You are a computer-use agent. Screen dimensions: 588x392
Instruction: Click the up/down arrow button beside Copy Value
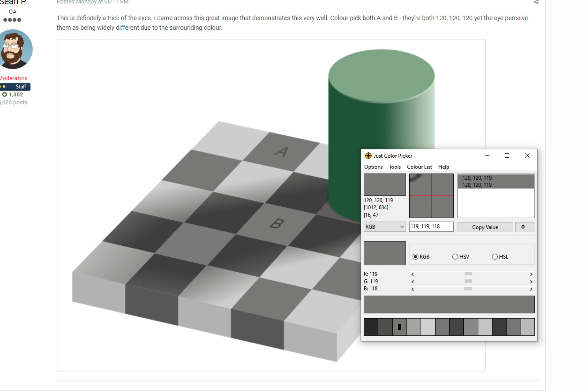tap(524, 227)
